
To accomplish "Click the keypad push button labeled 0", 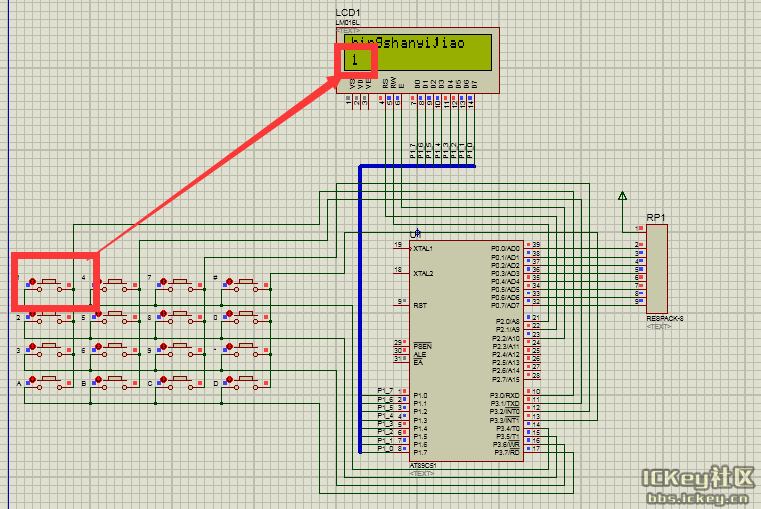I will [246, 317].
